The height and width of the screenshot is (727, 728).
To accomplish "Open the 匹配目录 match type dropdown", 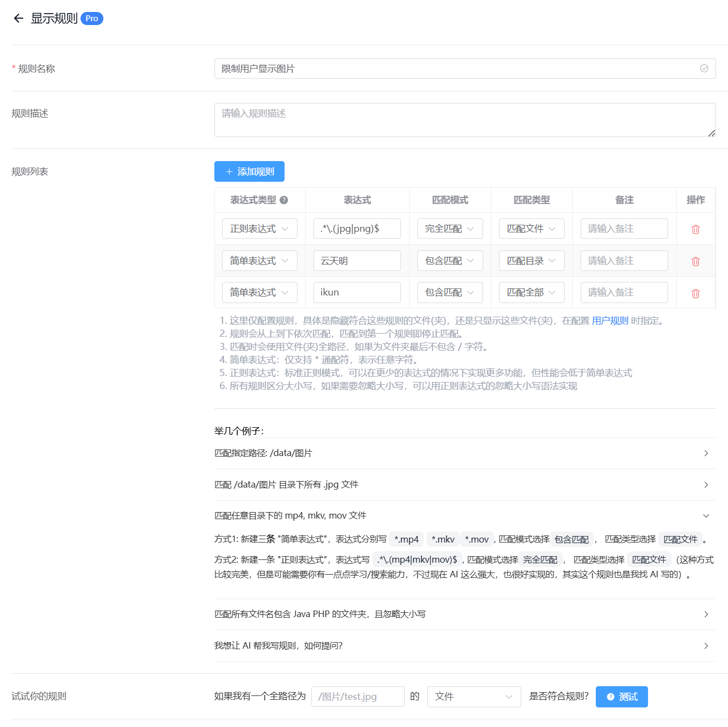I will [532, 261].
